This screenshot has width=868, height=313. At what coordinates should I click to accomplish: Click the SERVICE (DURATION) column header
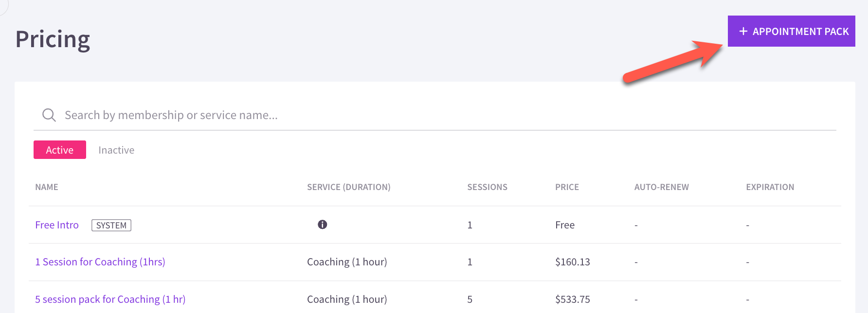(x=349, y=187)
